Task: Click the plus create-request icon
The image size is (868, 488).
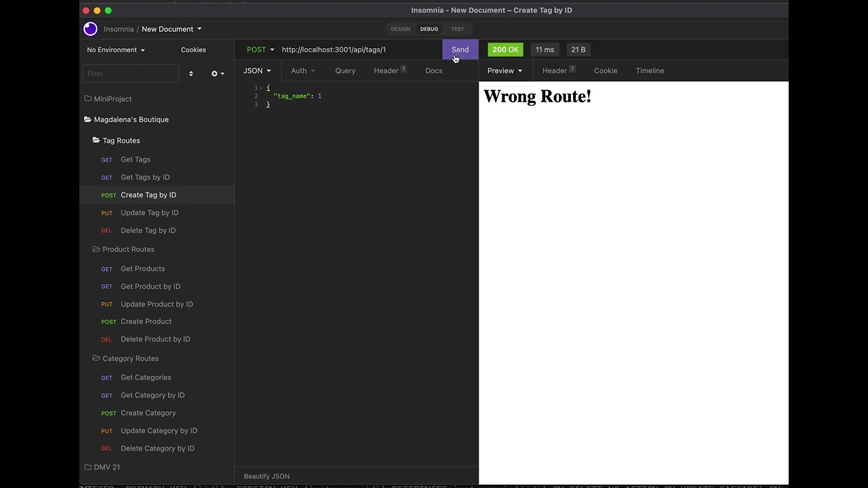Action: [x=217, y=73]
